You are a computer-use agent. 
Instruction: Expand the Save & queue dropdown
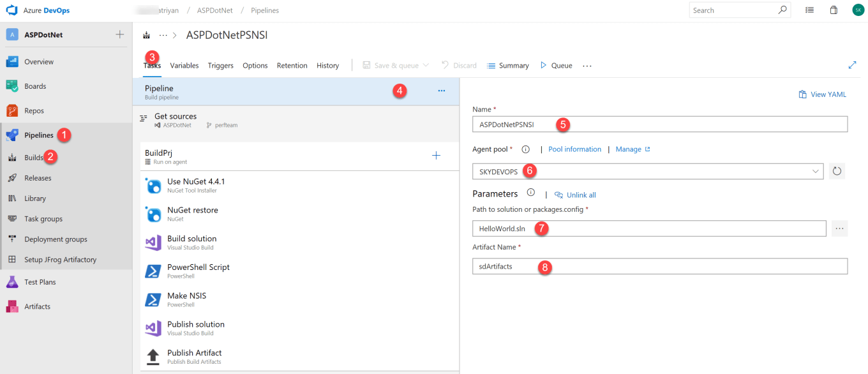click(x=426, y=65)
